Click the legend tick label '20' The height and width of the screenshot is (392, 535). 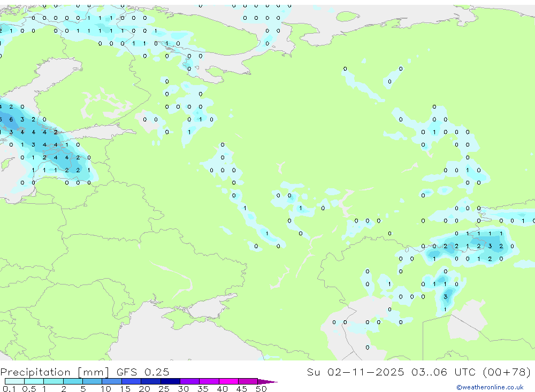point(144,389)
